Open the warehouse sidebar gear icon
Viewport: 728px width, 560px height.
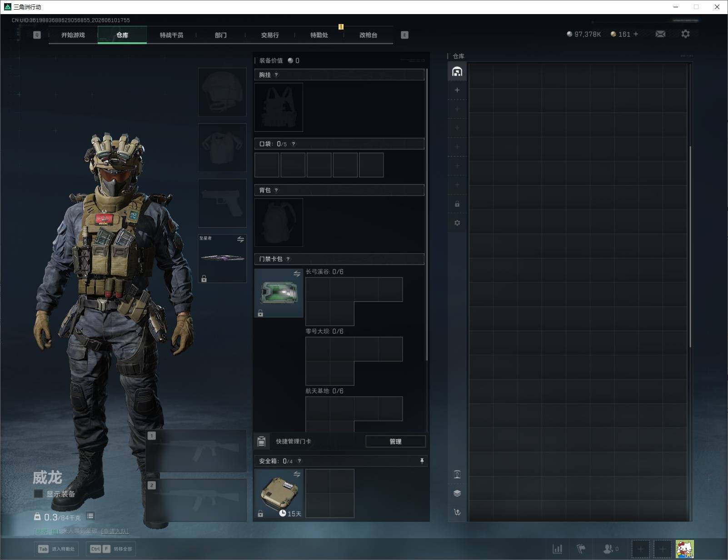tap(457, 223)
